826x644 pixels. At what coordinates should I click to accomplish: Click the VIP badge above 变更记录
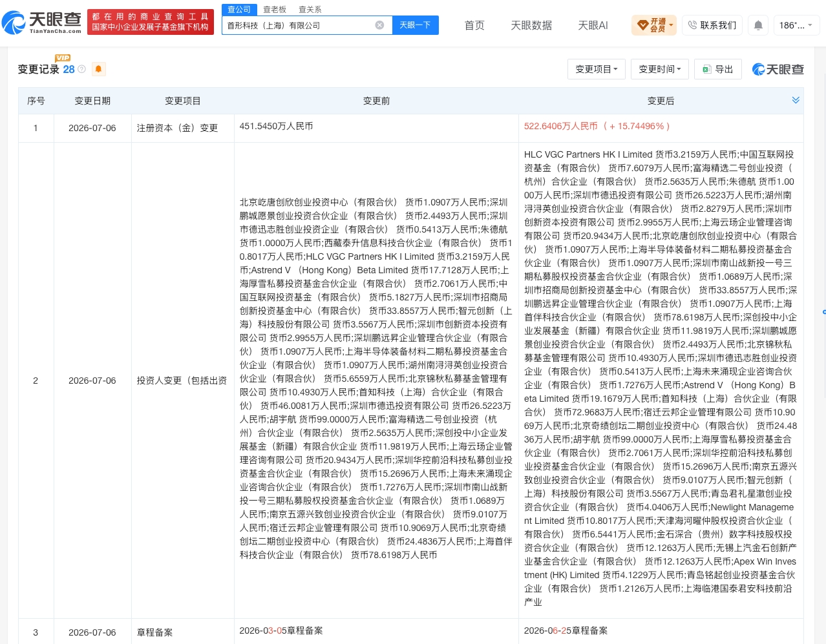[x=63, y=58]
